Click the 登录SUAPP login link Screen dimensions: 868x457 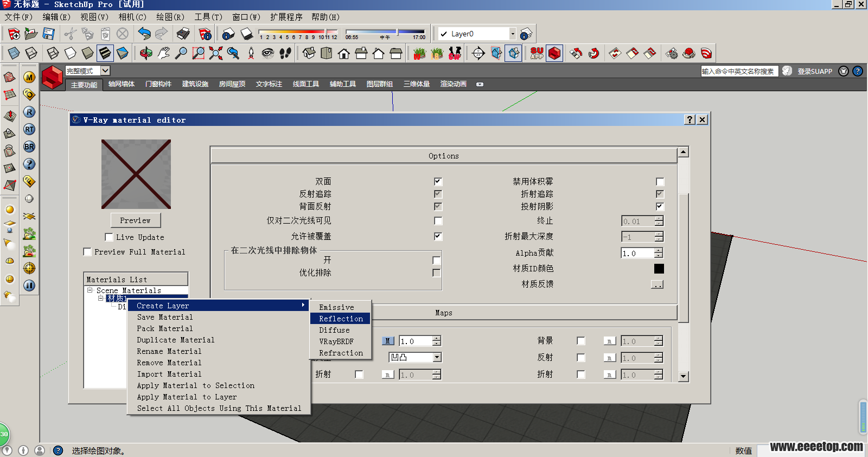[x=815, y=71]
